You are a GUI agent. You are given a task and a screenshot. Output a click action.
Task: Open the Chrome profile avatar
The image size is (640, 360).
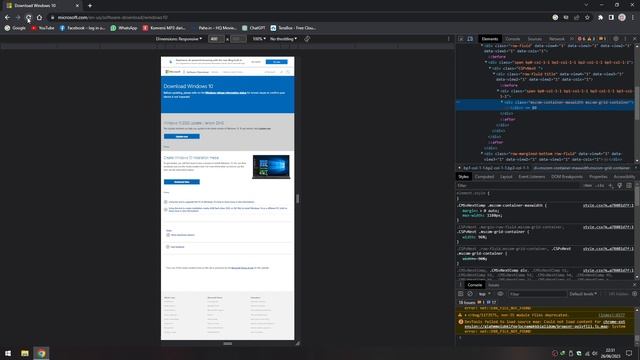click(622, 18)
